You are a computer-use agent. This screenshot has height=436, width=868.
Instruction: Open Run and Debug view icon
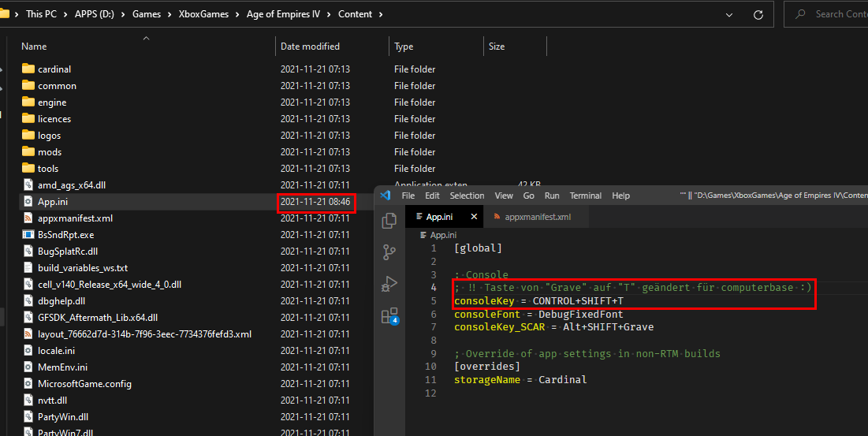coord(389,284)
